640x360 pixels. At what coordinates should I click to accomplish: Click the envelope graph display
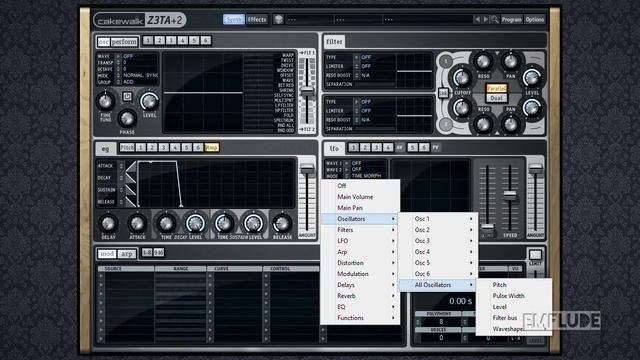tap(216, 184)
